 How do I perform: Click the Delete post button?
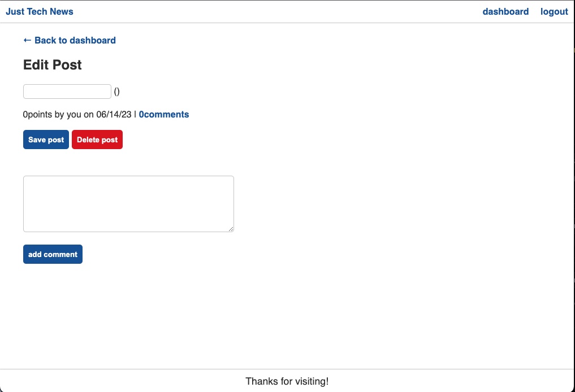(97, 140)
